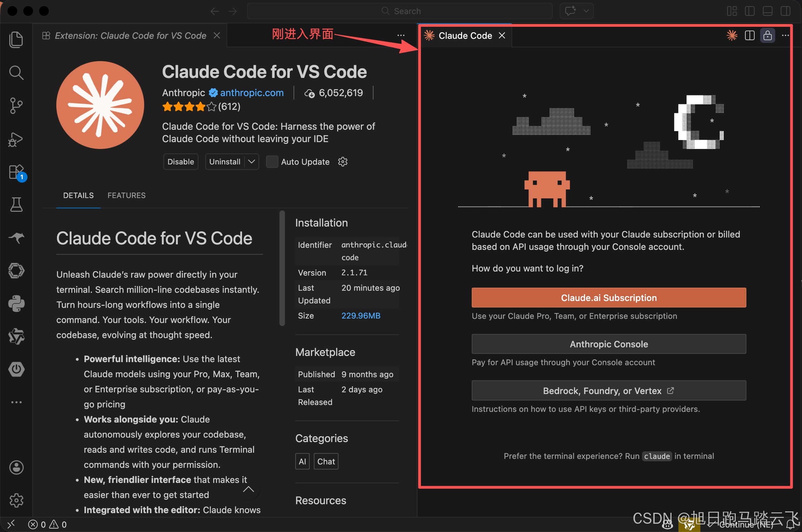Open the Run and Debug view

(x=16, y=139)
